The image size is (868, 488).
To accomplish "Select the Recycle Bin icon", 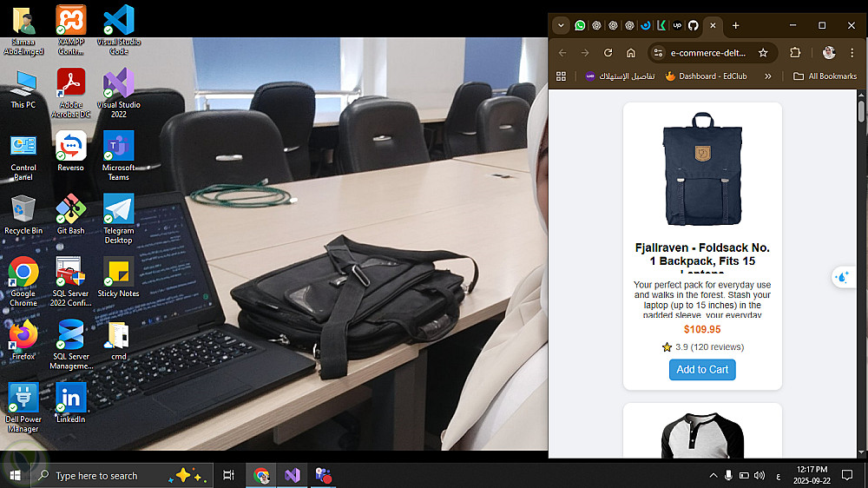I will (23, 214).
